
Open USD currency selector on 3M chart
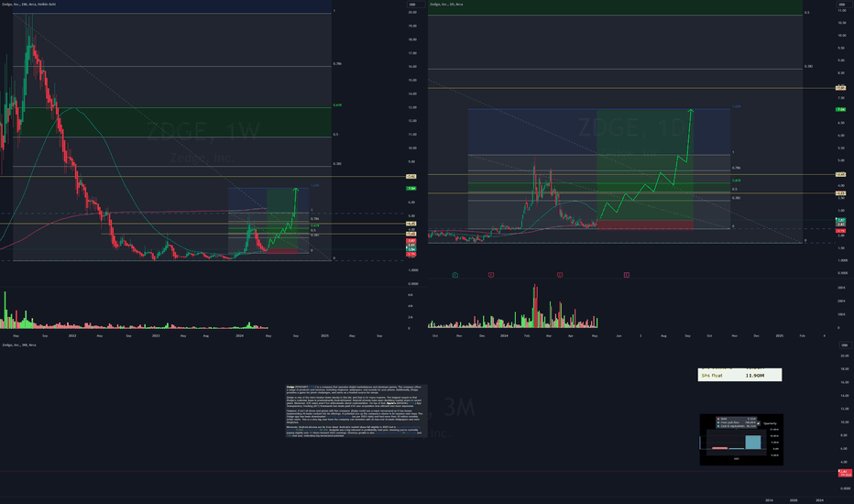[844, 345]
